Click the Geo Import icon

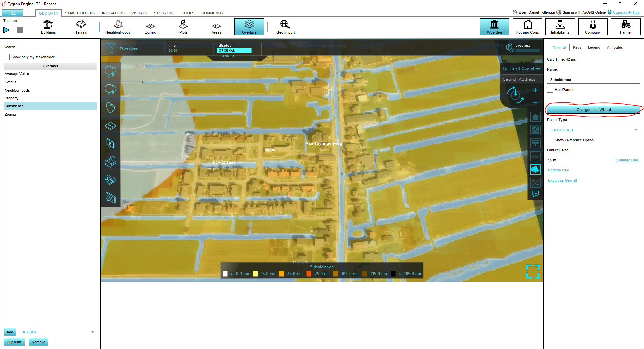(x=285, y=27)
